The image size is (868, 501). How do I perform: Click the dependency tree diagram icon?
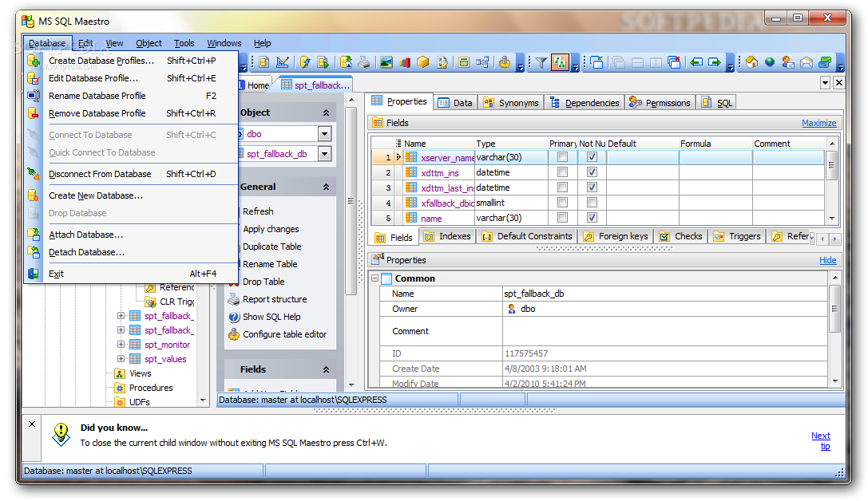482,62
